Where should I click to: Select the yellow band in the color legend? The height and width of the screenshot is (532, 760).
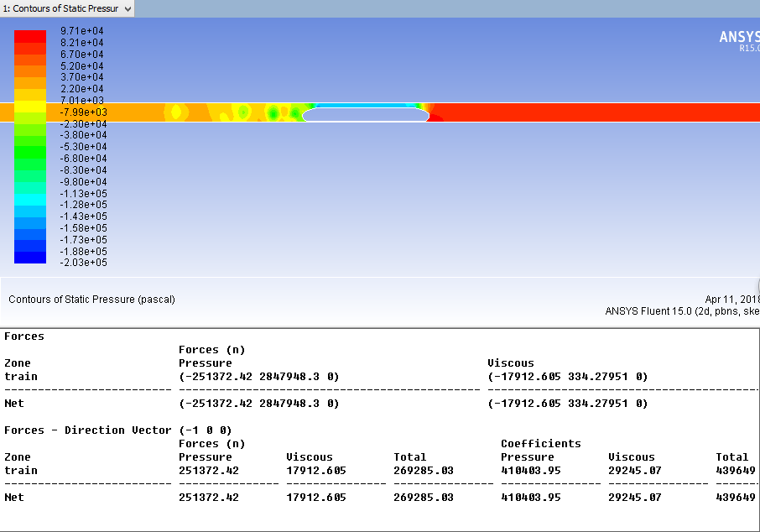click(x=30, y=106)
